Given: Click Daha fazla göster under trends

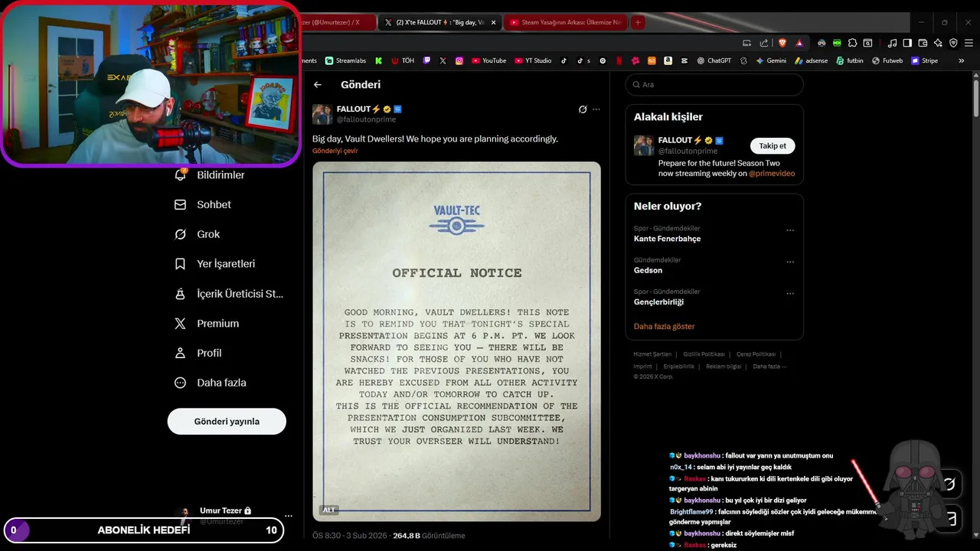Looking at the screenshot, I should tap(664, 327).
